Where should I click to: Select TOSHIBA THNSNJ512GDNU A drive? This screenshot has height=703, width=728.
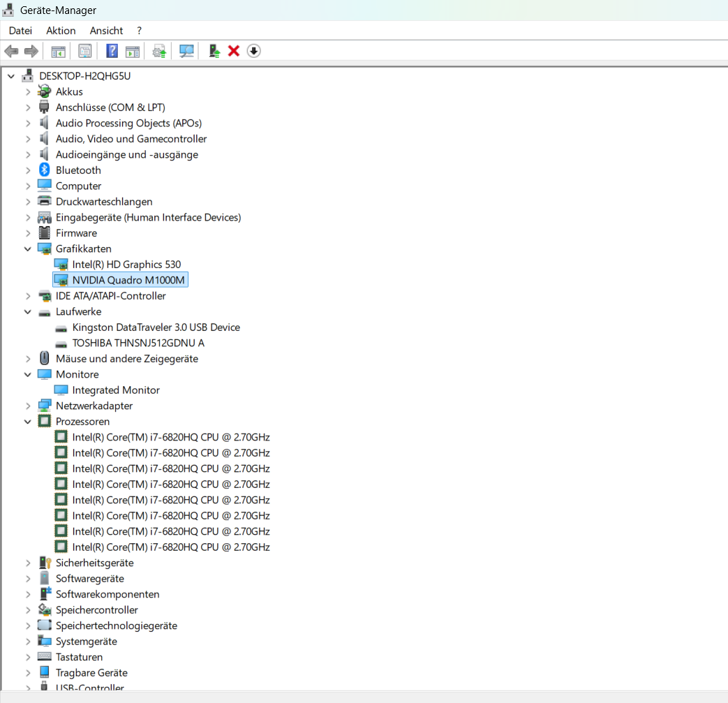point(138,343)
